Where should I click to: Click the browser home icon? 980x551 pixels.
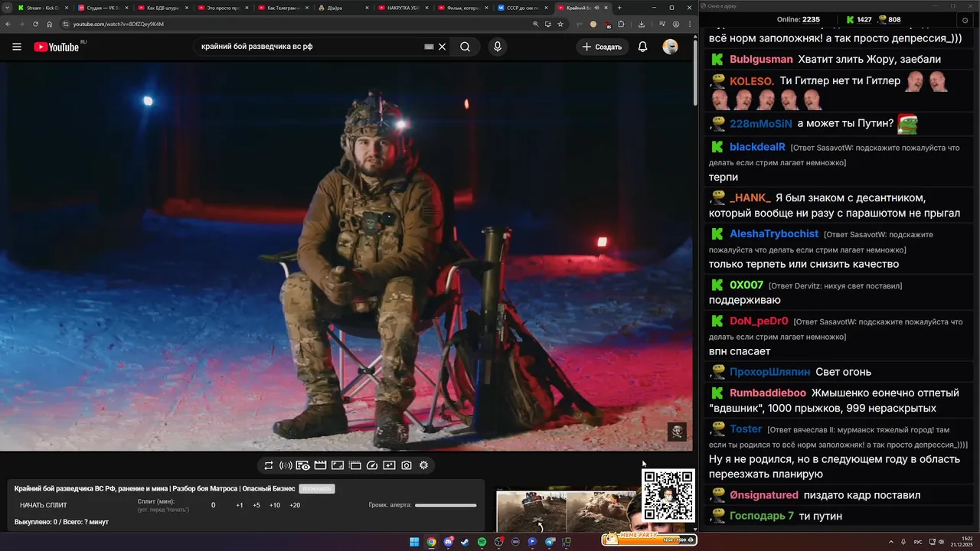[49, 24]
